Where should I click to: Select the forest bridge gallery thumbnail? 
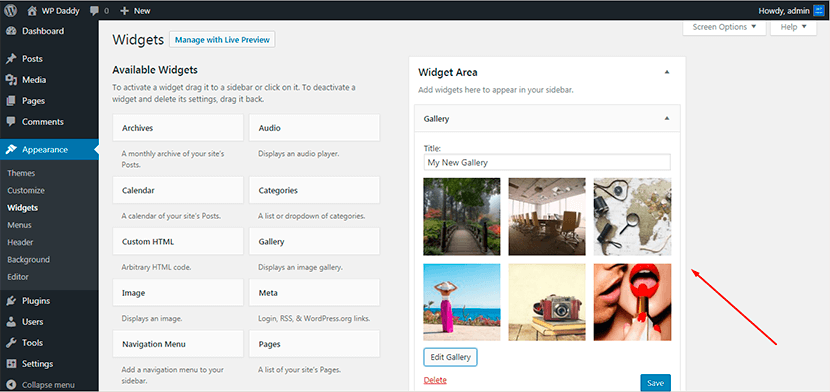462,216
